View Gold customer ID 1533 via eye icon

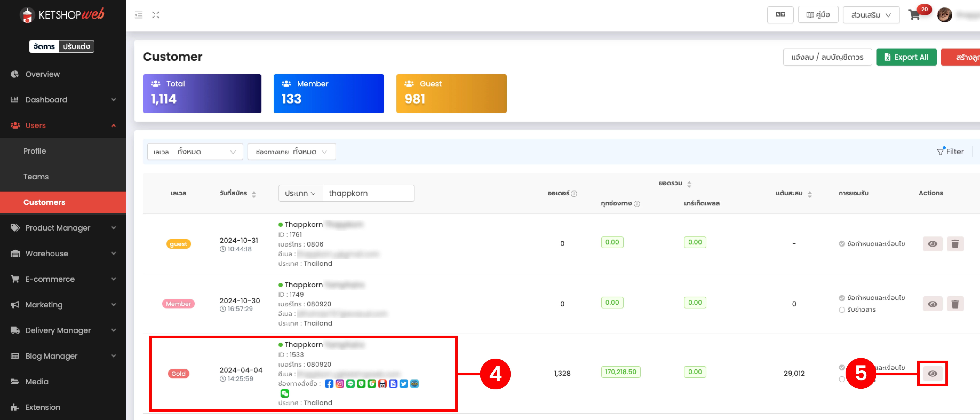[x=932, y=374]
